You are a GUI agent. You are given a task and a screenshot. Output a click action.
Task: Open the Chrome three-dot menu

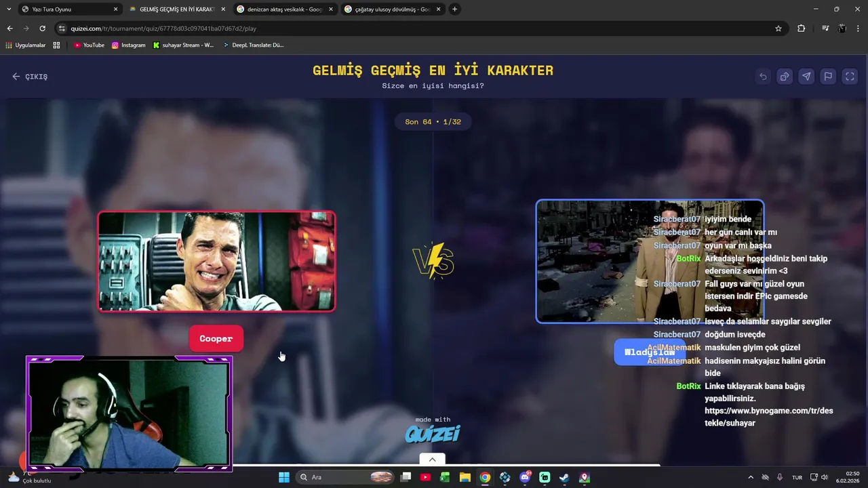859,28
